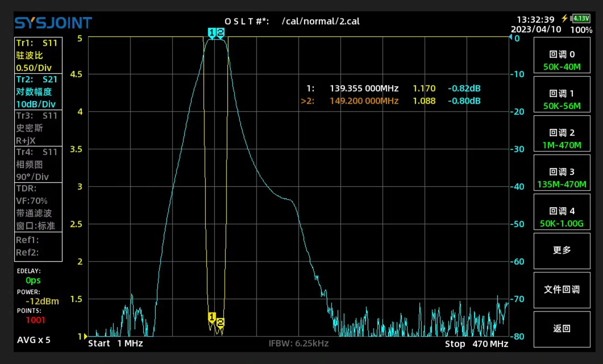Select marker 2 at top of trace
Screen dimensions: 603x364
(x=220, y=32)
